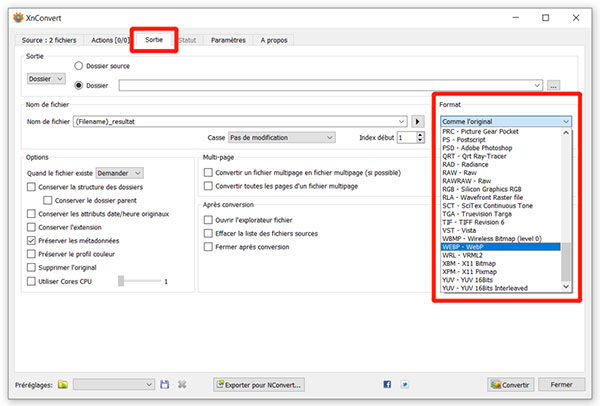This screenshot has height=406, width=600.
Task: Enable Fermer après conversion
Action: pos(208,247)
